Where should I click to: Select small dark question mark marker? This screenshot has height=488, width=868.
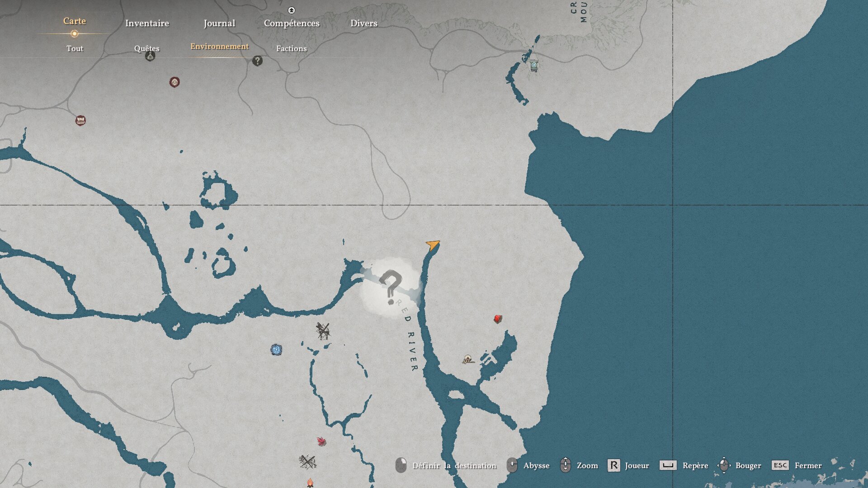(257, 61)
